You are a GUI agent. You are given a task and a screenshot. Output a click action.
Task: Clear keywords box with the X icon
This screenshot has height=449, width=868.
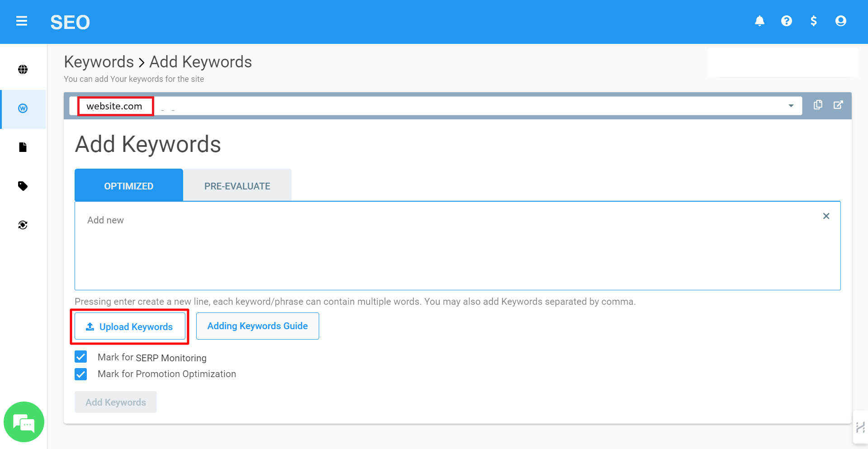[x=826, y=216]
